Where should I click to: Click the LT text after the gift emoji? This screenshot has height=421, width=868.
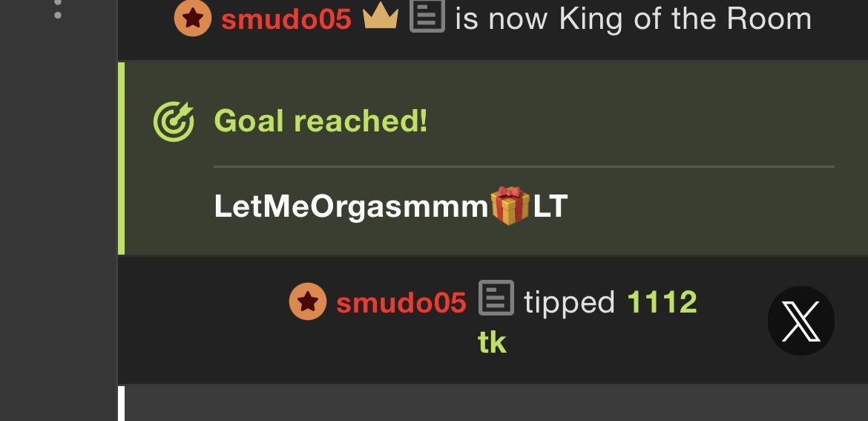(550, 206)
